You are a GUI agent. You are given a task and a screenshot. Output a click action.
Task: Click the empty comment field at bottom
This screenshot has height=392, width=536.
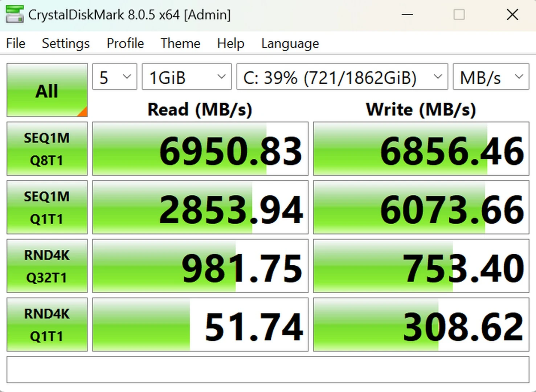pos(268,369)
